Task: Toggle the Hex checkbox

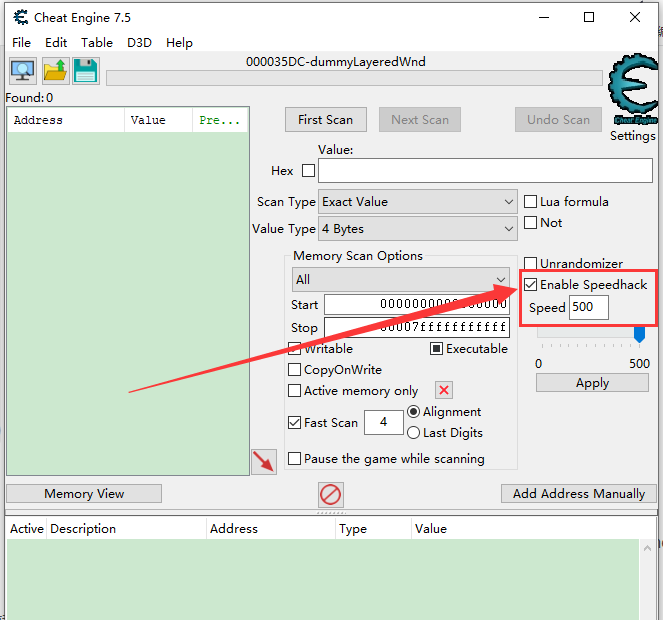Action: pyautogui.click(x=308, y=171)
